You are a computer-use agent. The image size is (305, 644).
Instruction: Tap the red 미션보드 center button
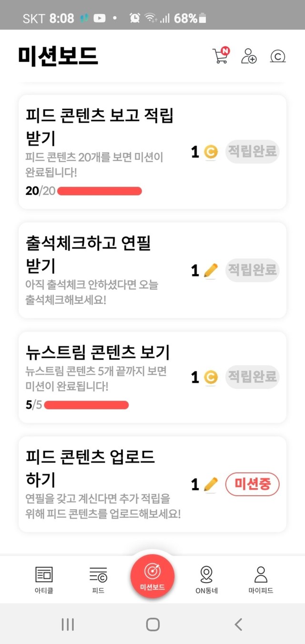[x=152, y=575]
